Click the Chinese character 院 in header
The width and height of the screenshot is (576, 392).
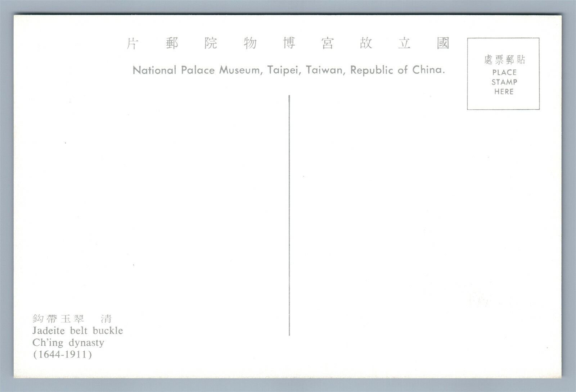tap(211, 44)
